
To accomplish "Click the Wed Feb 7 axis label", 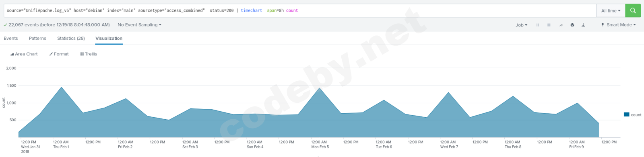I will pos(449,147).
